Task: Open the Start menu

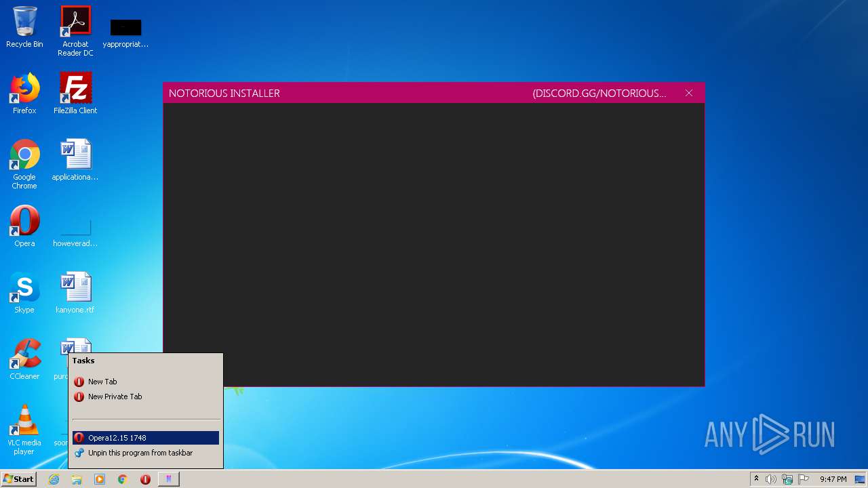Action: (18, 479)
